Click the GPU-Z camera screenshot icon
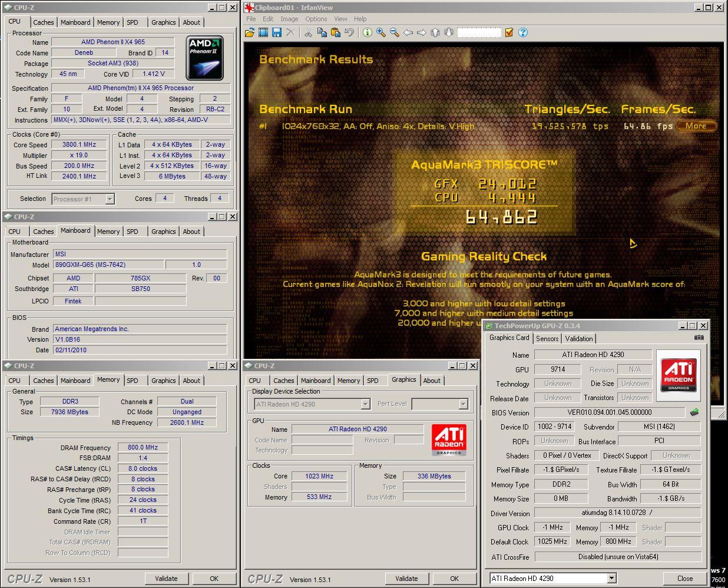The height and width of the screenshot is (588, 728). (699, 338)
